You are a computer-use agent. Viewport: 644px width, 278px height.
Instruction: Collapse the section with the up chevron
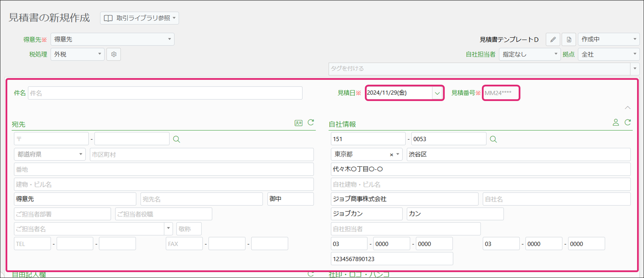click(627, 108)
